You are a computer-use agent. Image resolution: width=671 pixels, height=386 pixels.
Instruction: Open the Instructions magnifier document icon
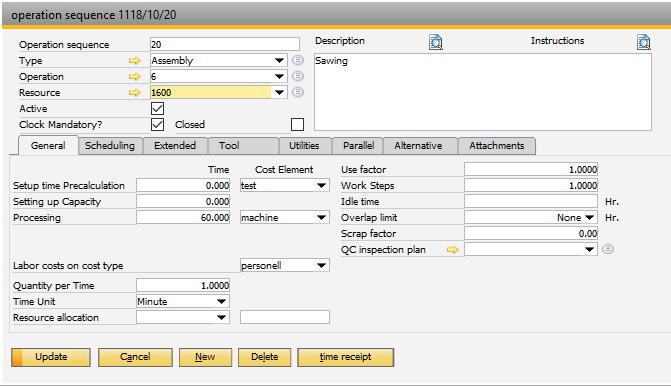[644, 42]
